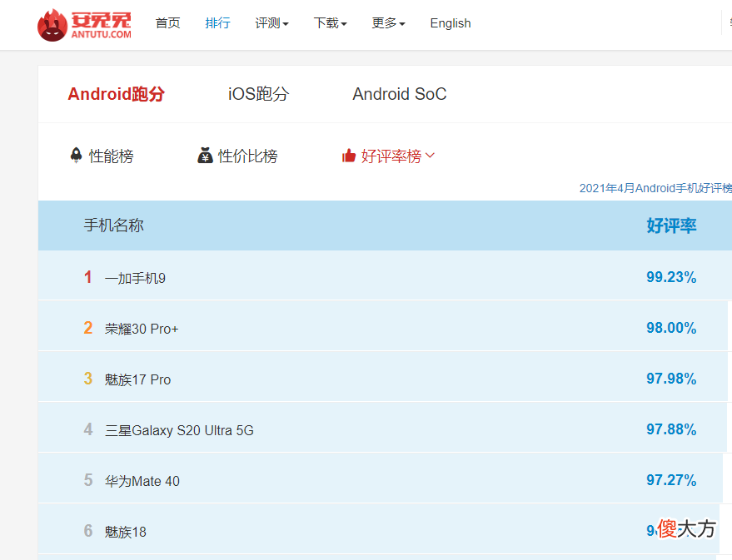The width and height of the screenshot is (732, 560).
Task: Select the 华为Mate 40 row name
Action: click(142, 481)
